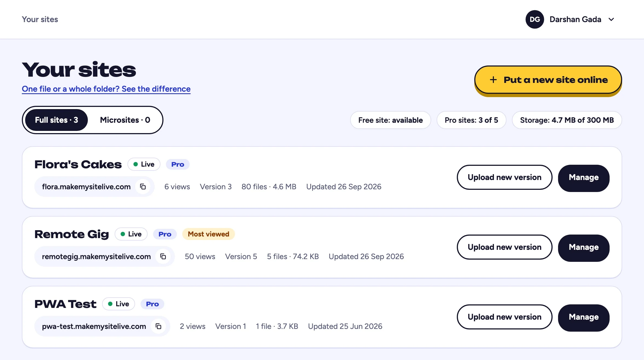Upload new version for Remote Gig
Image resolution: width=644 pixels, height=360 pixels.
tap(505, 247)
